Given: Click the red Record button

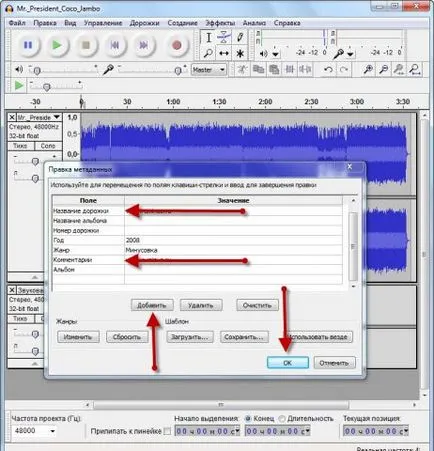Looking at the screenshot, I should (177, 45).
